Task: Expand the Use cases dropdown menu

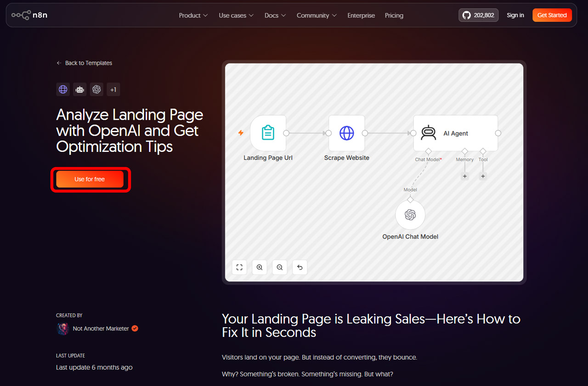Action: pos(236,16)
